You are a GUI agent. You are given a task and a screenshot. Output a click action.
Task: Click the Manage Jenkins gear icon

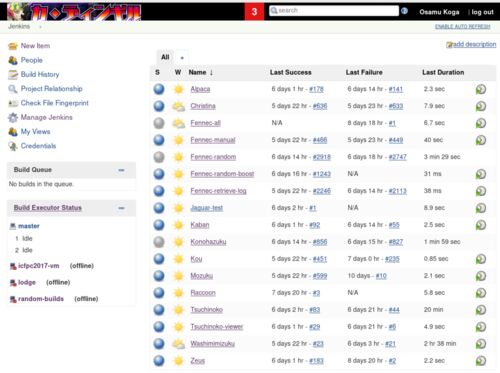click(x=13, y=117)
